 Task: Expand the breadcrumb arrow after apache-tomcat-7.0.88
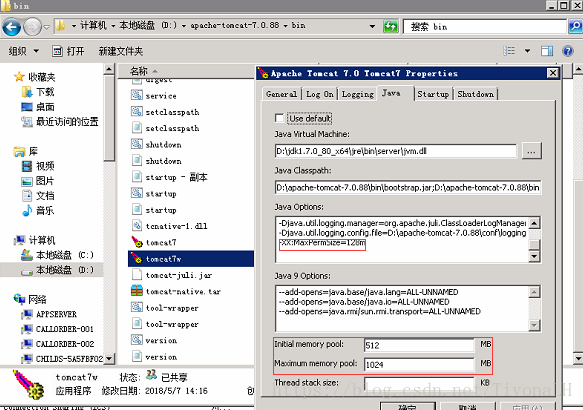coord(285,26)
